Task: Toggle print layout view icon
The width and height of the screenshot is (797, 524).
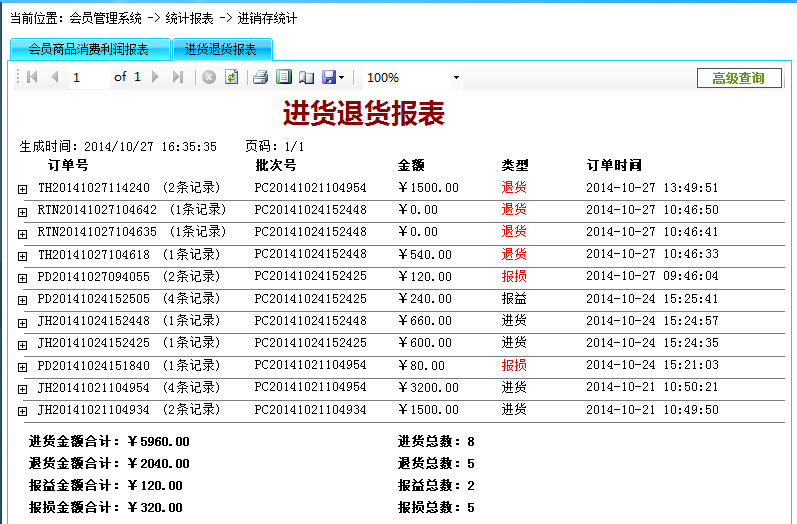Action: 284,77
